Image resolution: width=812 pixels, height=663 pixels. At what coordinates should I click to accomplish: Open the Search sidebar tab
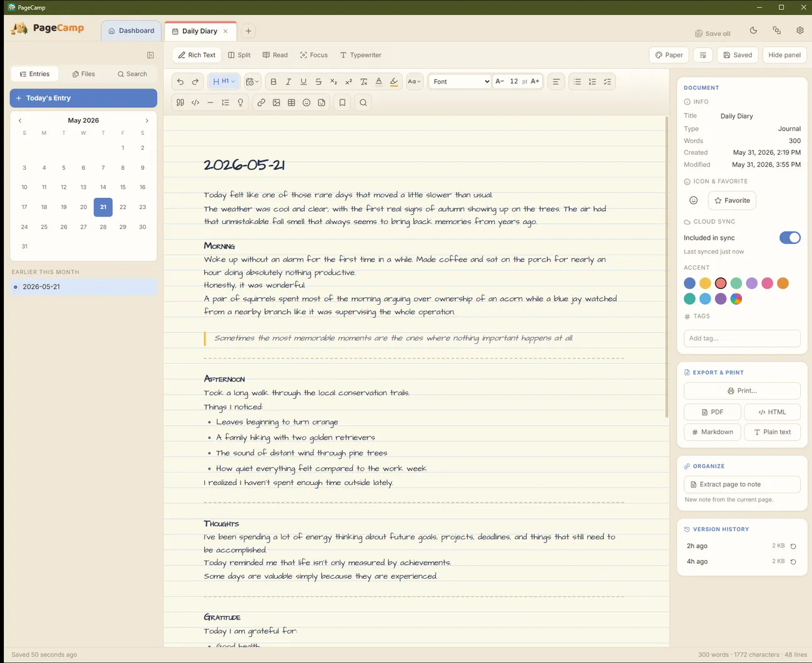pyautogui.click(x=132, y=74)
